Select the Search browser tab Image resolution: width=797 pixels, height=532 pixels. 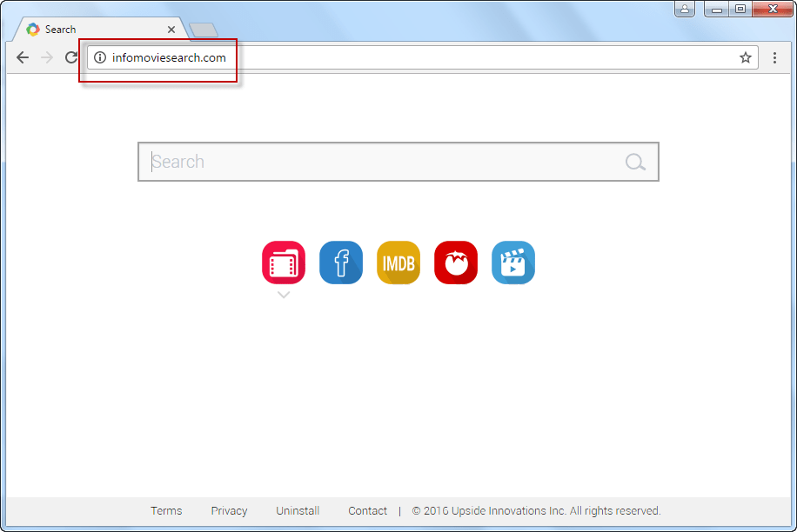coord(101,30)
